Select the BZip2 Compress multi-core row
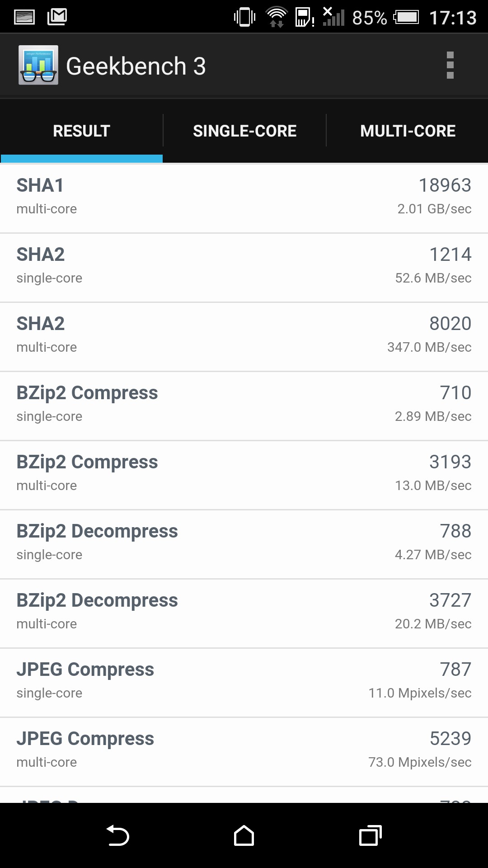The width and height of the screenshot is (488, 868). coord(244,474)
